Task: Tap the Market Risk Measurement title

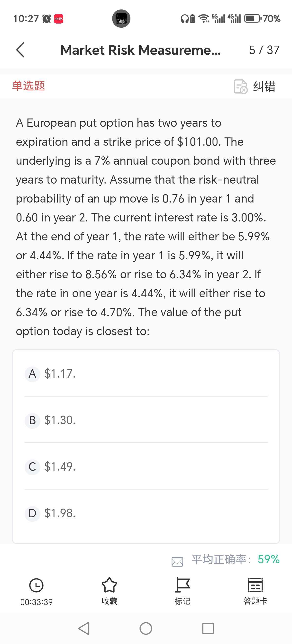Action: coord(140,50)
